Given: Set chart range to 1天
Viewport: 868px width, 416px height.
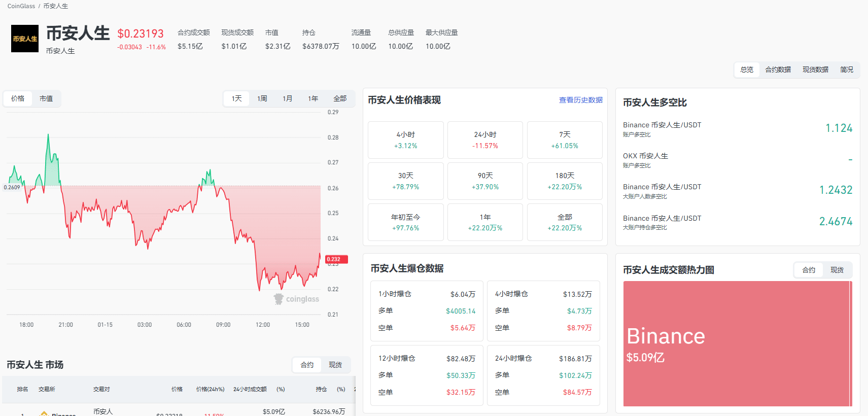Looking at the screenshot, I should (237, 98).
